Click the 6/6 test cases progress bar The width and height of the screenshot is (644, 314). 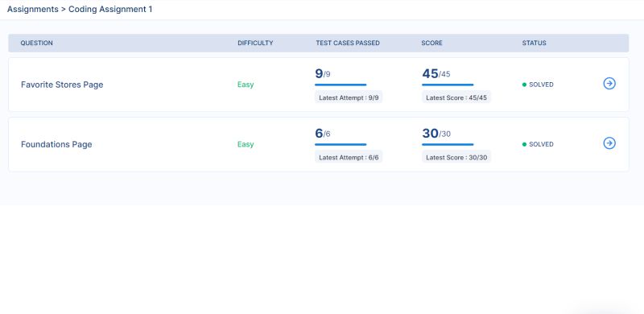[341, 144]
